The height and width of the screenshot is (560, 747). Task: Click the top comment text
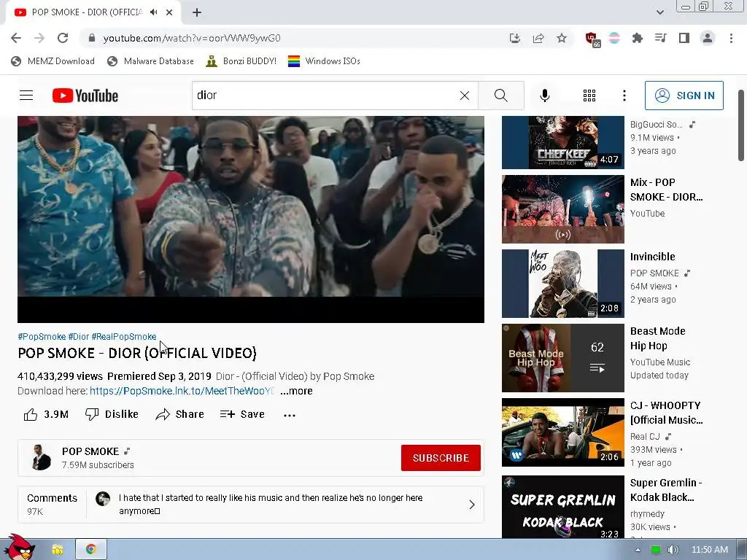tap(271, 505)
